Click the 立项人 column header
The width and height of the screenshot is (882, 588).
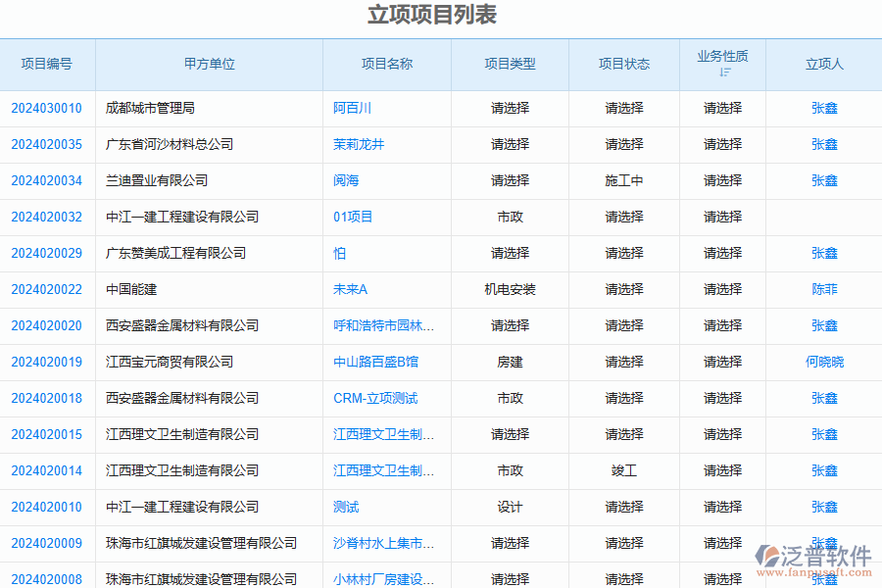(824, 64)
